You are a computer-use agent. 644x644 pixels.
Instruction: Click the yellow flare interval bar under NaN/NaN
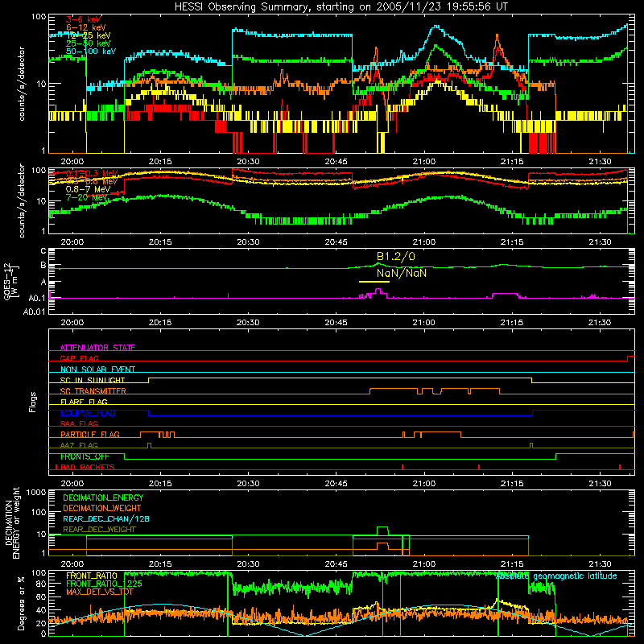(x=374, y=282)
